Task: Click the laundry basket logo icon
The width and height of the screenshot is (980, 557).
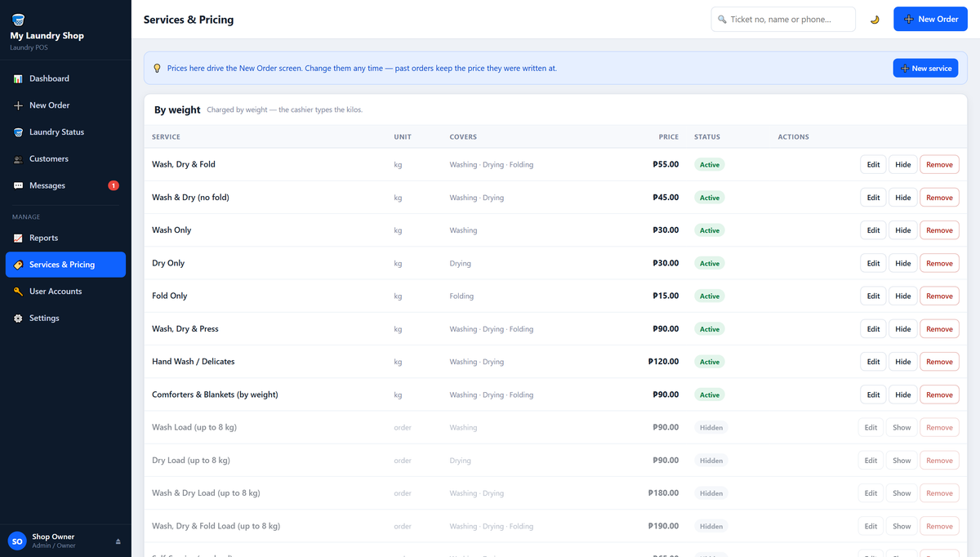Action: pyautogui.click(x=18, y=20)
